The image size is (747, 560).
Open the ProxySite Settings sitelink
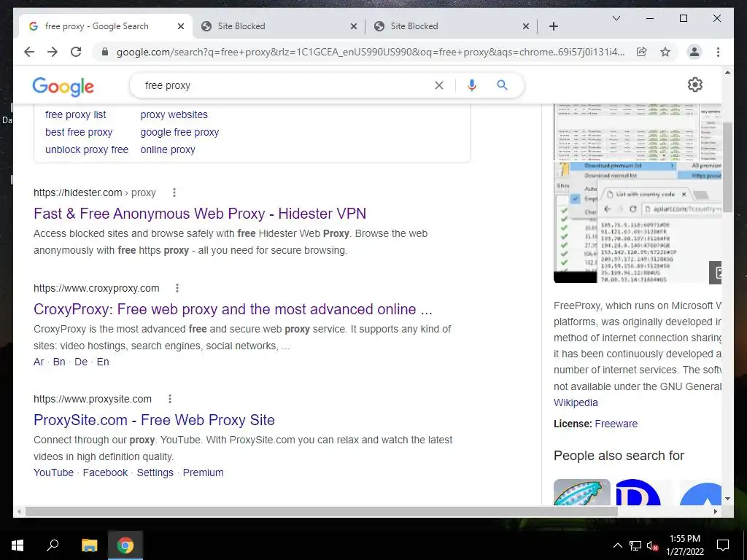(x=155, y=472)
